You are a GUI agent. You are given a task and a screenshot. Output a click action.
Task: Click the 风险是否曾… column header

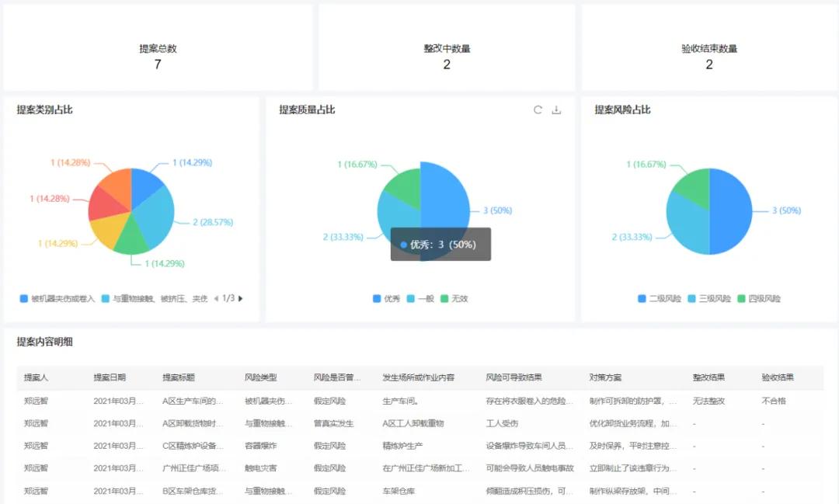(337, 377)
